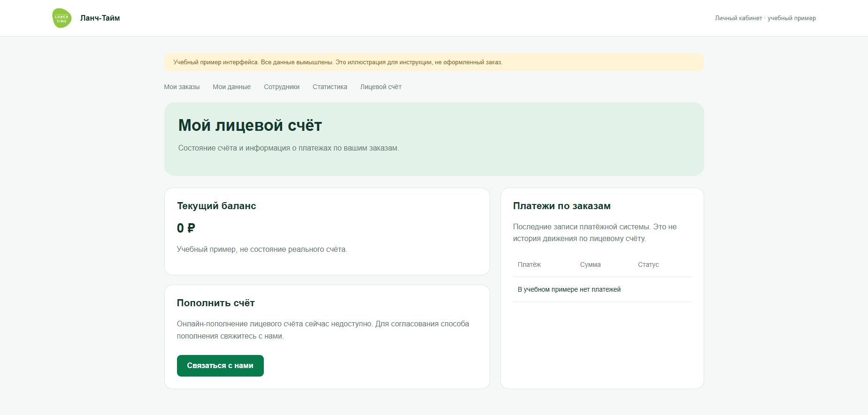The width and height of the screenshot is (868, 415).
Task: Click the Сумма column header
Action: click(590, 264)
